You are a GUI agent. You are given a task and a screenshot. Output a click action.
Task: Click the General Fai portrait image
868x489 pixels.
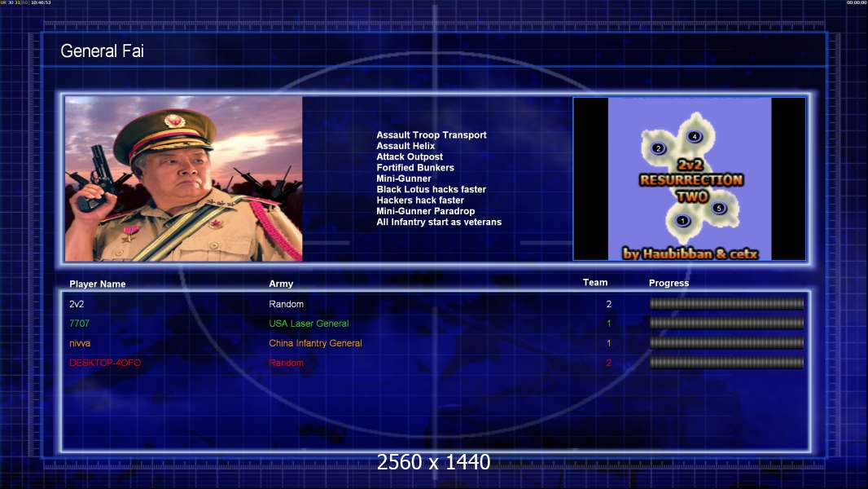coord(184,178)
